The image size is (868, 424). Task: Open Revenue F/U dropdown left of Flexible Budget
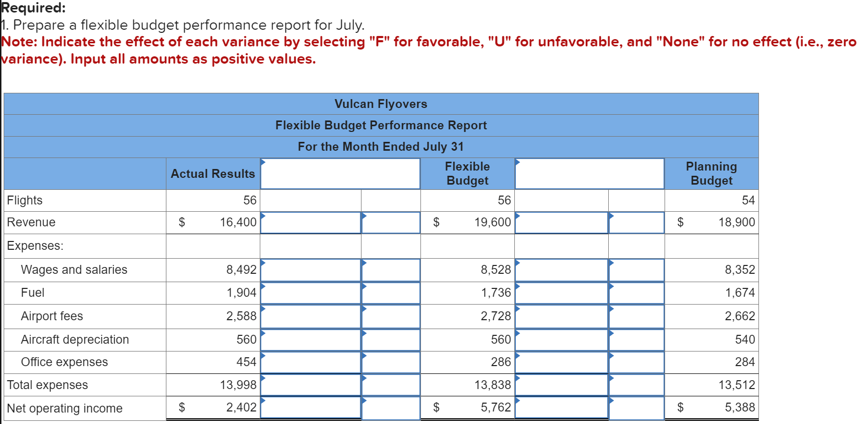[x=391, y=222]
